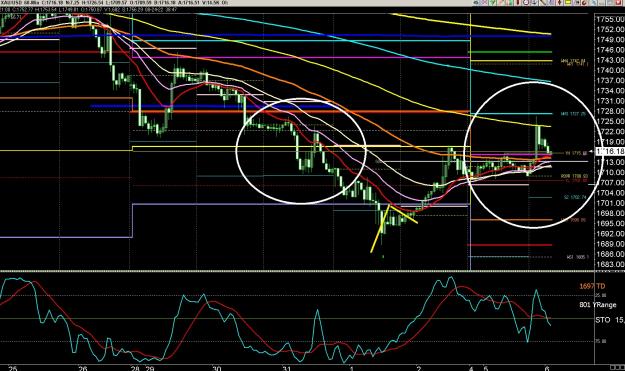Viewport: 625px width, 371px height.
Task: Select date label 30 on time axis
Action: 216,368
